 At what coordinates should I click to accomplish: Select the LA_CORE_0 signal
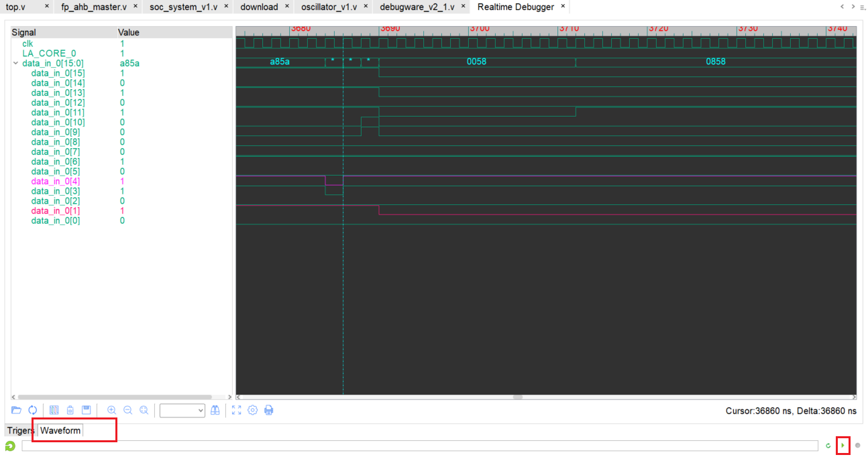pos(49,54)
